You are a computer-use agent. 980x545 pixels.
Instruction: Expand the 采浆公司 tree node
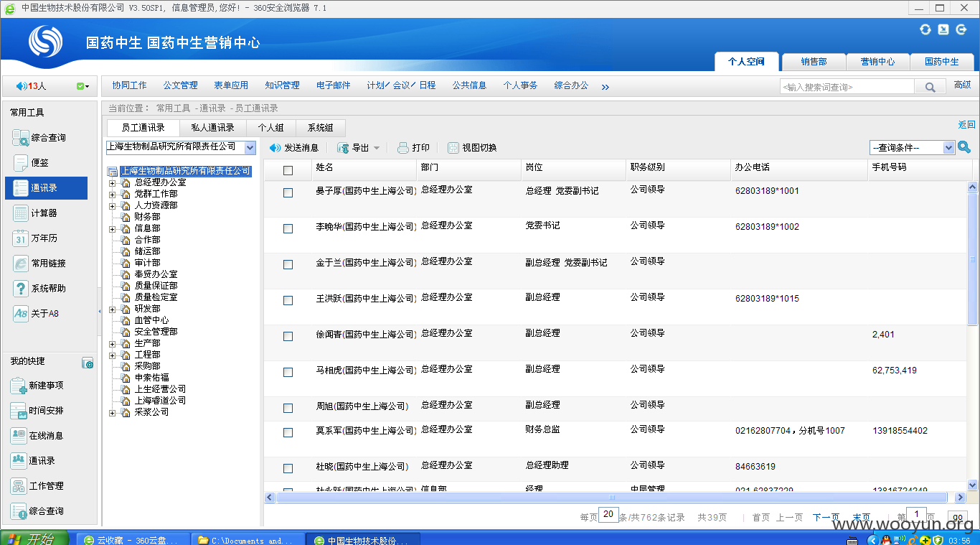[112, 412]
